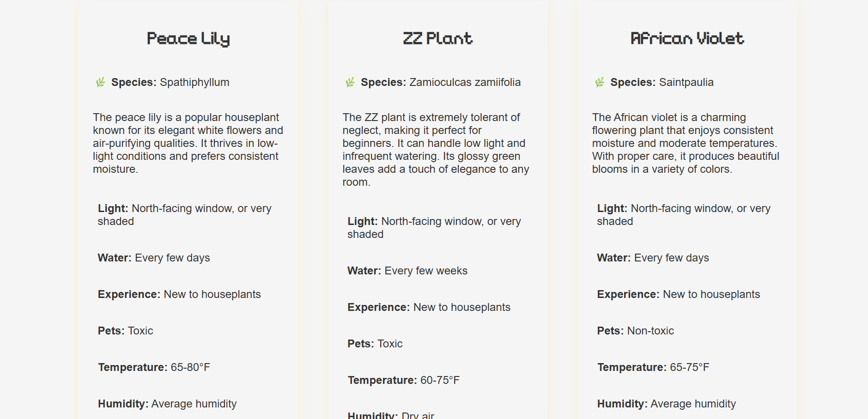This screenshot has height=419, width=868.
Task: Select the African Violet card heading
Action: pos(687,38)
